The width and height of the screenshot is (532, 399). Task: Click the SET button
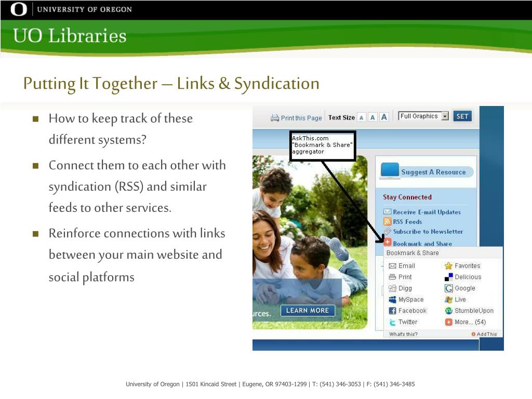[462, 116]
